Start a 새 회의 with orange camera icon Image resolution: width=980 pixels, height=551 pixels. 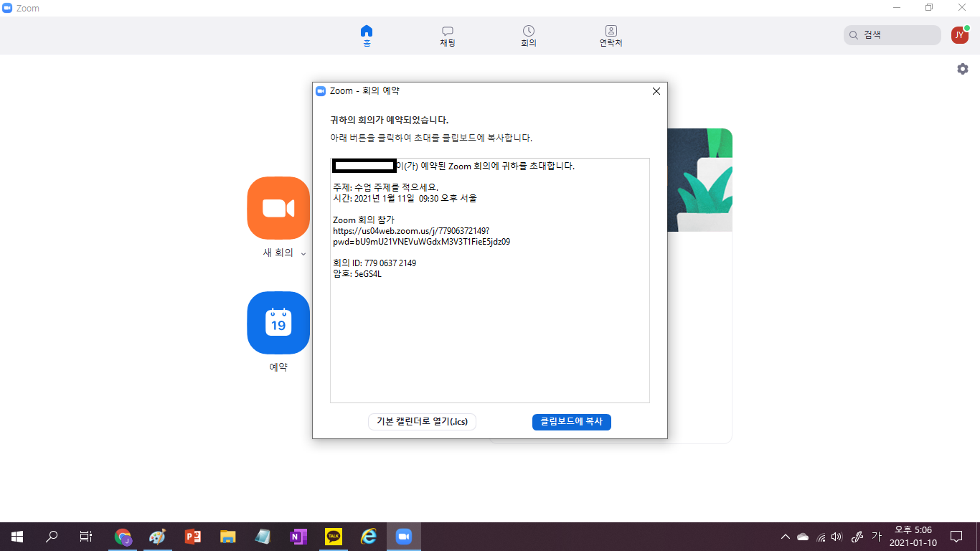coord(278,208)
